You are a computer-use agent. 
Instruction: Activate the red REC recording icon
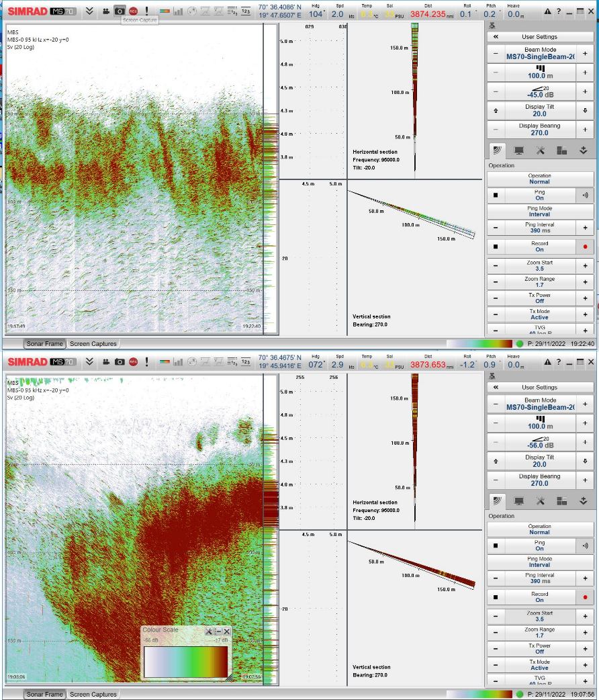[134, 11]
